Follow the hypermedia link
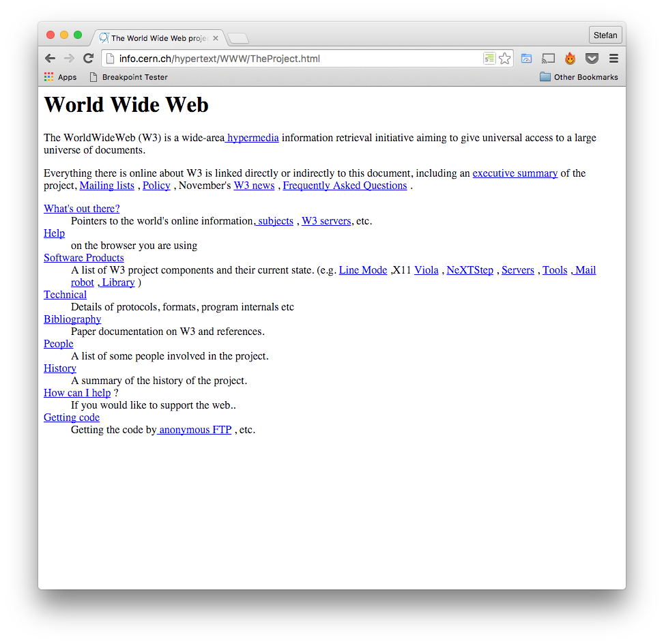 (252, 138)
